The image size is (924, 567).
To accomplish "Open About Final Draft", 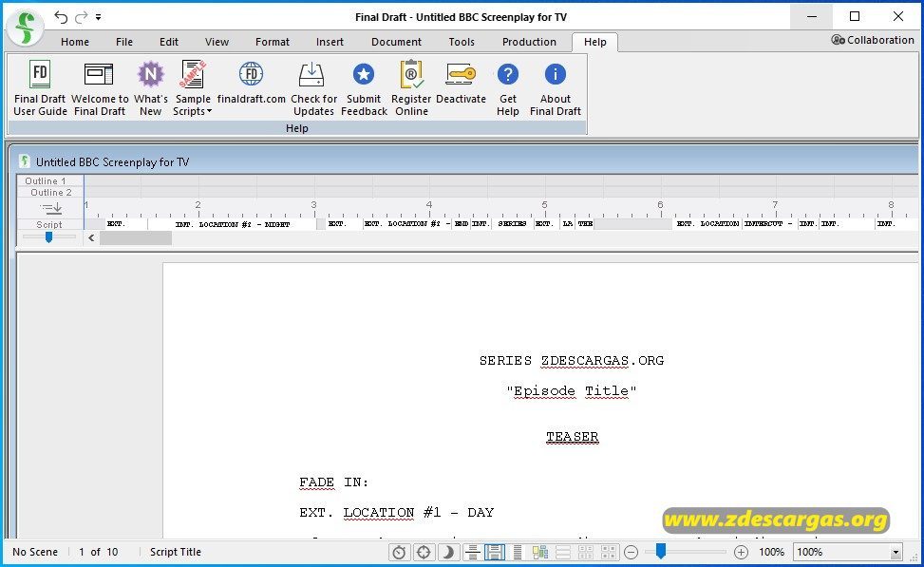I will [556, 88].
